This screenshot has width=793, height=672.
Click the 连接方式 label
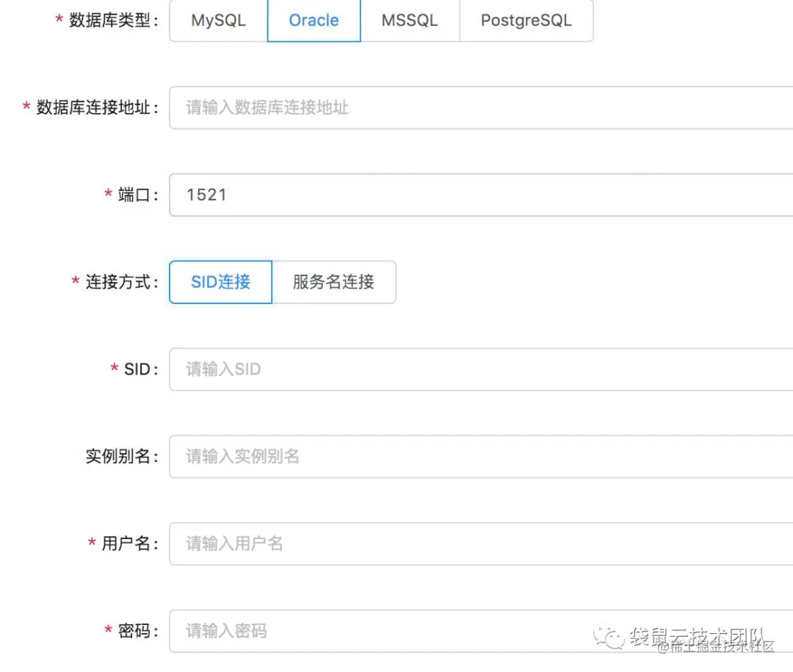click(121, 282)
